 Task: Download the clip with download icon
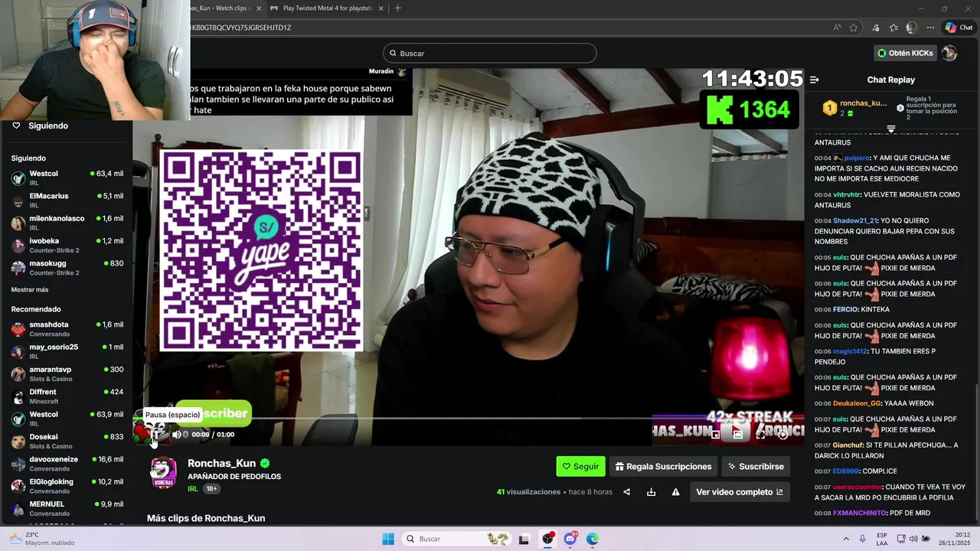pos(652,492)
